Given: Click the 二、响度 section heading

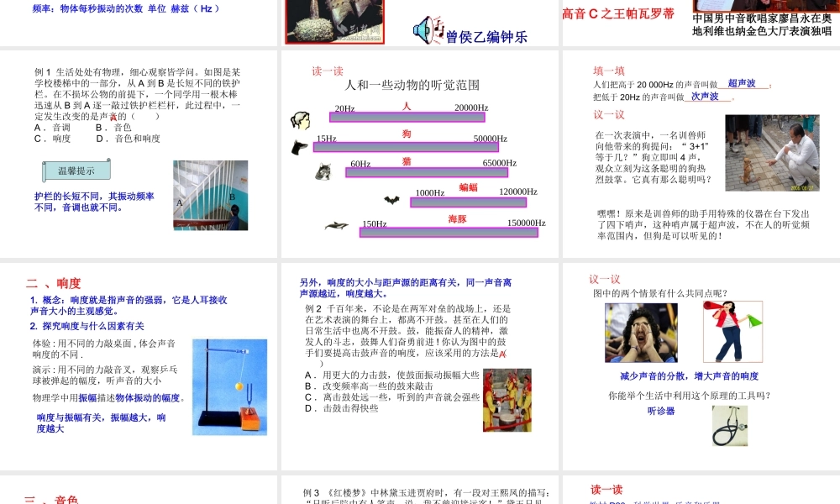Looking at the screenshot, I should pos(54,283).
